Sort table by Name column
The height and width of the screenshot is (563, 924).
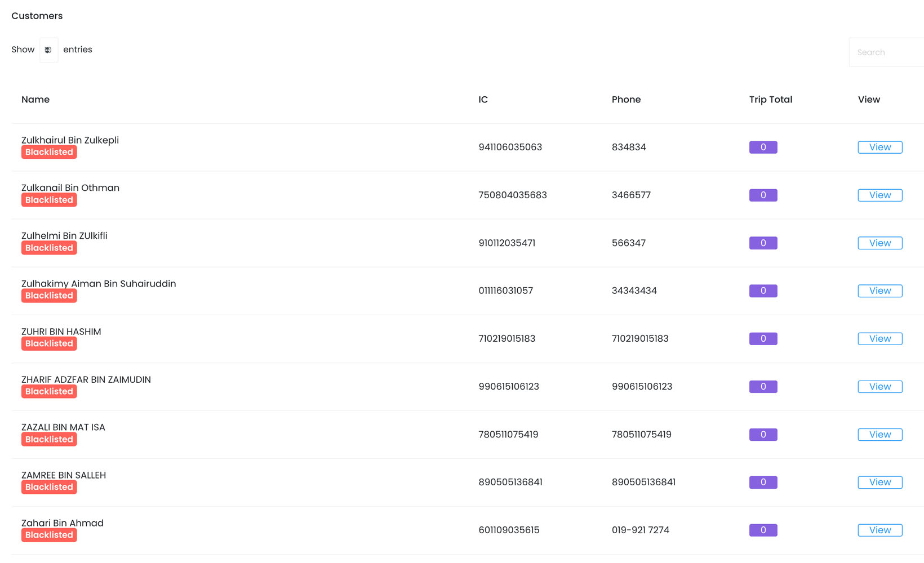[35, 100]
